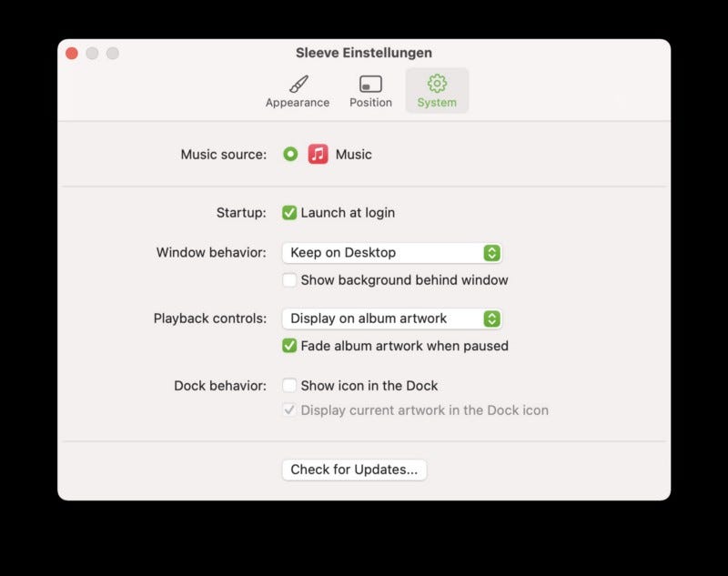Screen dimensions: 728x576
Task: Click the Check for Updates button
Action: (354, 470)
